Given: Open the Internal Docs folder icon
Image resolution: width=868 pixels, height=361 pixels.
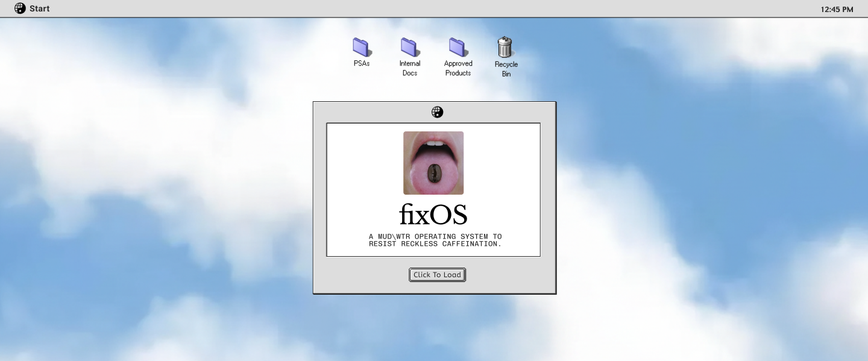Looking at the screenshot, I should pos(410,47).
